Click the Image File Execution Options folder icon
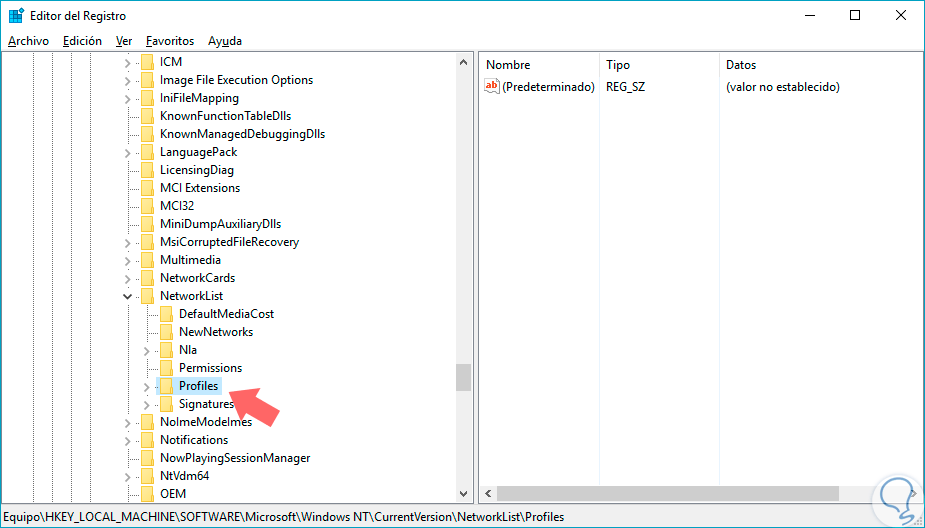Viewport: 925px width, 528px height. pos(147,80)
